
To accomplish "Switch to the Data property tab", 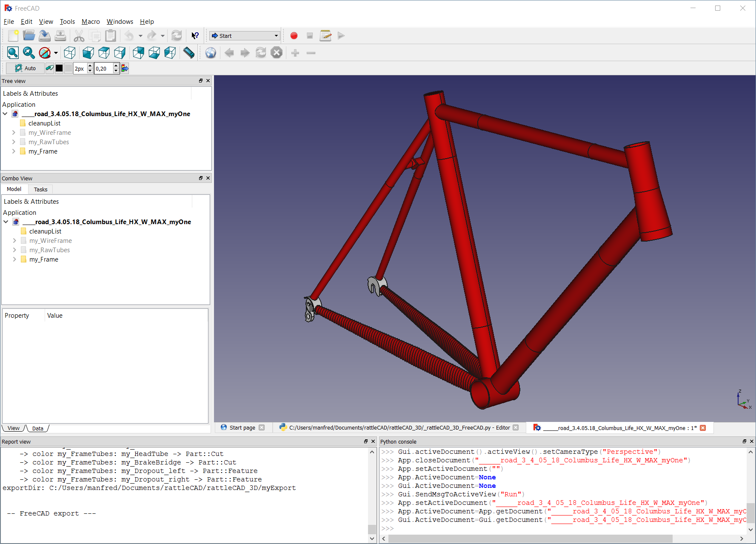I will 38,428.
